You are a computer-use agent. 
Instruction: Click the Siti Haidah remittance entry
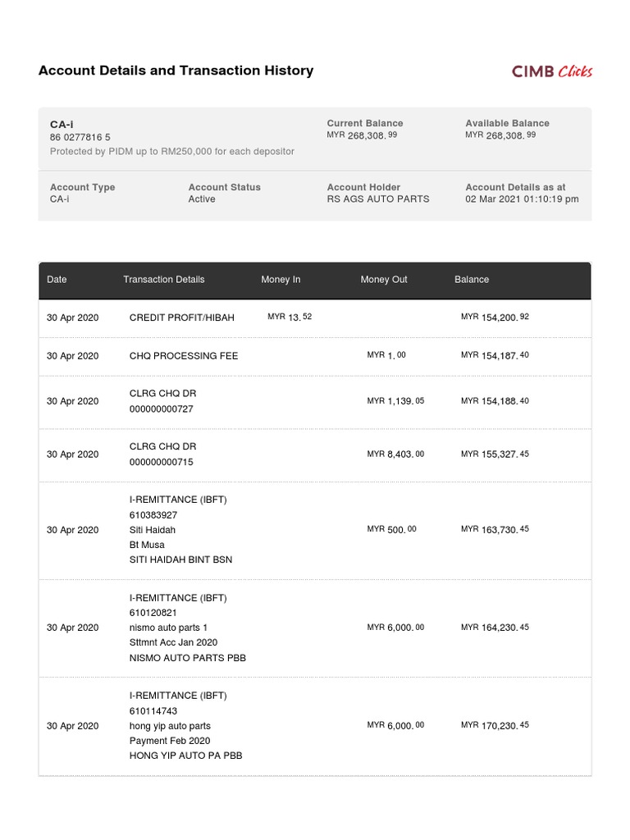pos(153,530)
